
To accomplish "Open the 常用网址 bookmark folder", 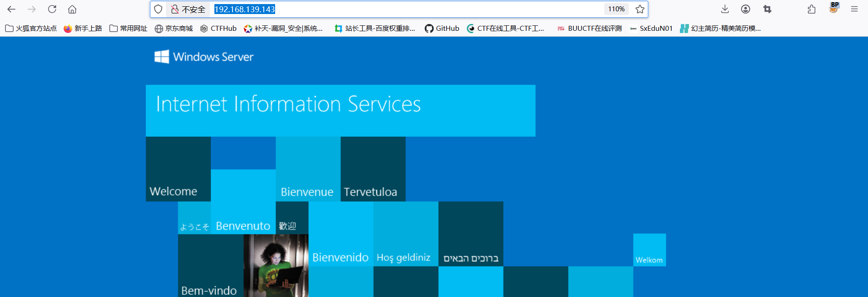I will click(128, 28).
